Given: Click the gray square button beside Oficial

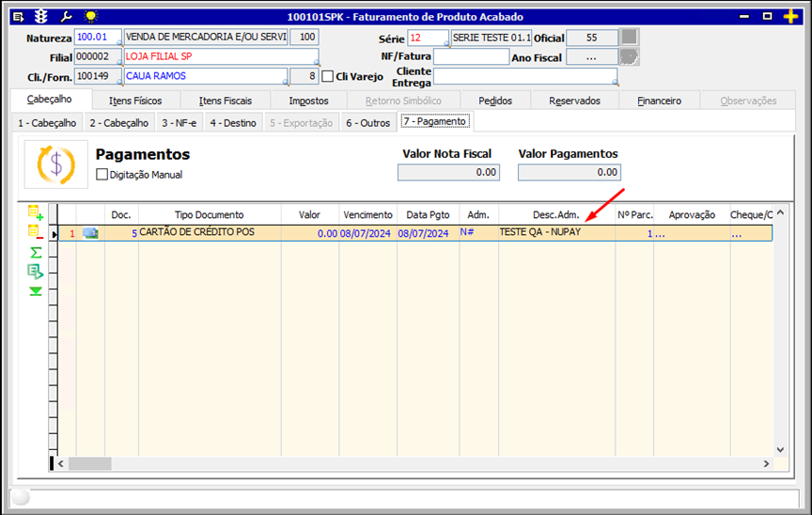Looking at the screenshot, I should tap(629, 38).
